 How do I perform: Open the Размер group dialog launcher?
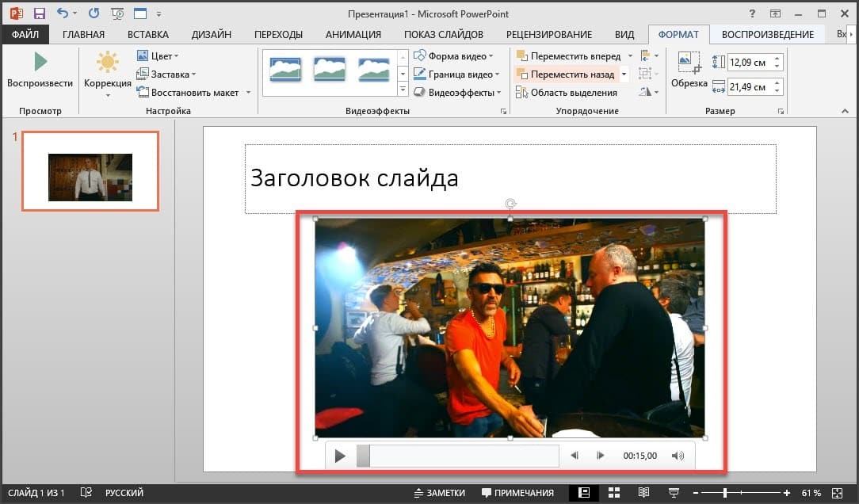click(781, 111)
